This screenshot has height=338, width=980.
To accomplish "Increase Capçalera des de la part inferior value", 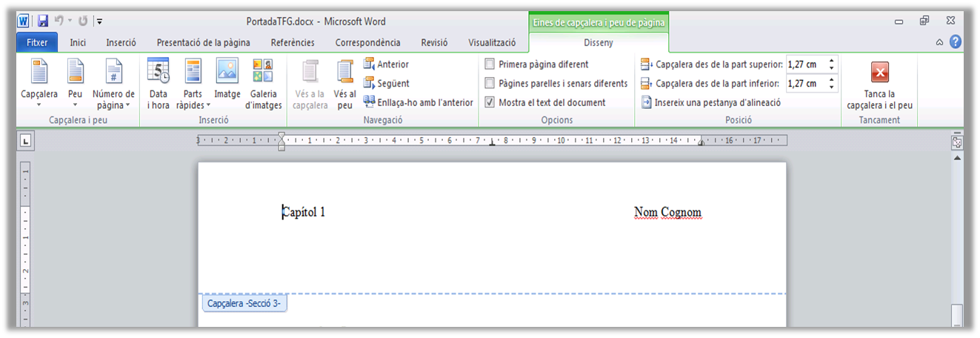I will pyautogui.click(x=832, y=80).
